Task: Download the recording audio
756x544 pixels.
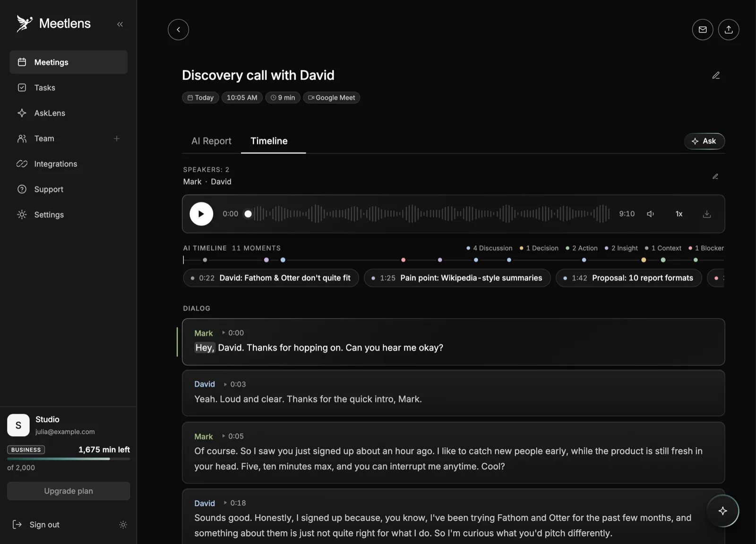Action: coord(707,214)
